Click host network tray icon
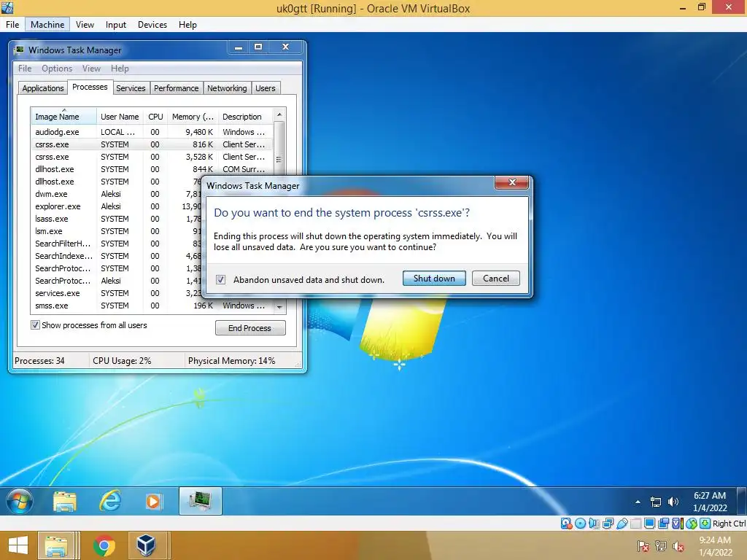747x560 pixels. click(x=661, y=546)
